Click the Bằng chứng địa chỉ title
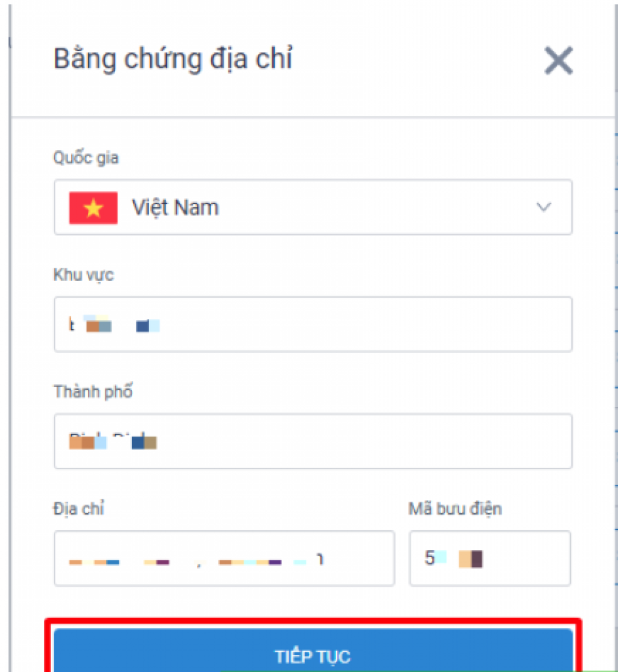 (173, 58)
